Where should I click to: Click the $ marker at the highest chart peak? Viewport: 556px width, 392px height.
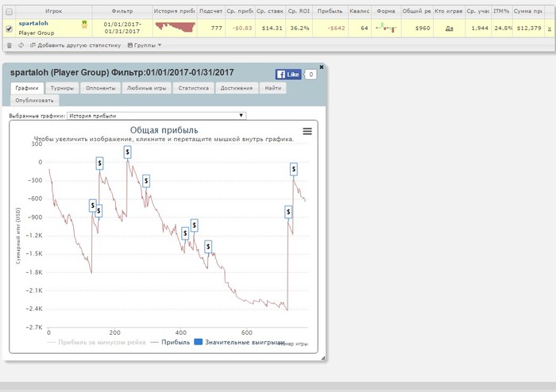(x=127, y=152)
